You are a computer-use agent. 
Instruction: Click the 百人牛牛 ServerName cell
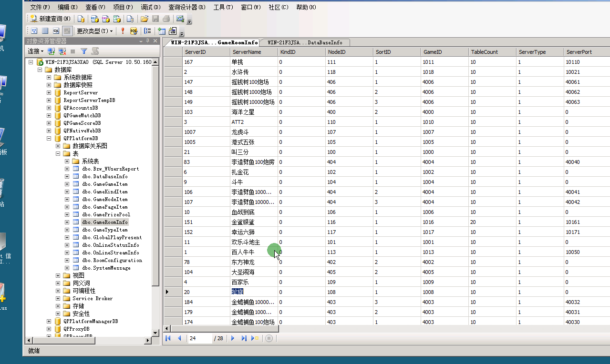[x=254, y=252]
